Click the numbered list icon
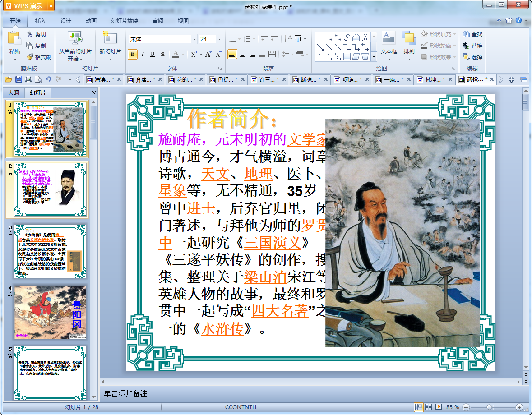This screenshot has width=532, height=415. point(247,39)
